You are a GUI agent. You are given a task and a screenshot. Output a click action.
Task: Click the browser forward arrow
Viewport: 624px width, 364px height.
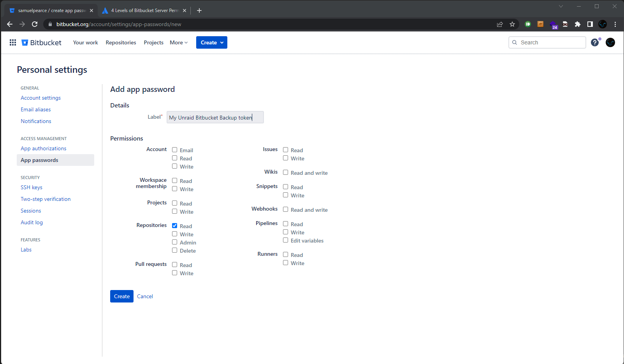click(22, 24)
